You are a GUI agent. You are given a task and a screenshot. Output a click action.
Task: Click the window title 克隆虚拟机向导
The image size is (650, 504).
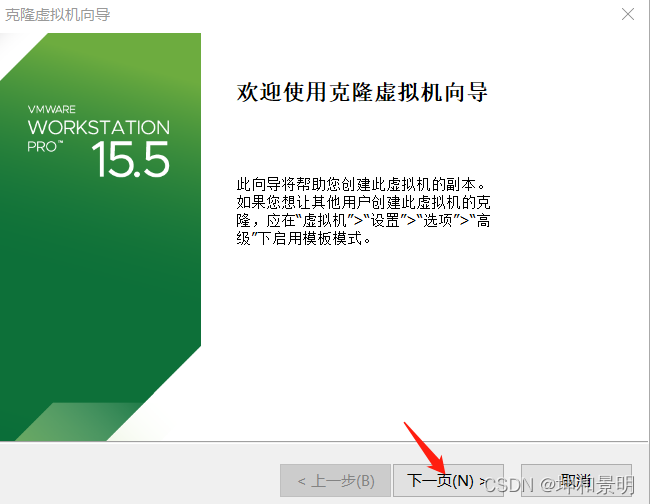[58, 15]
